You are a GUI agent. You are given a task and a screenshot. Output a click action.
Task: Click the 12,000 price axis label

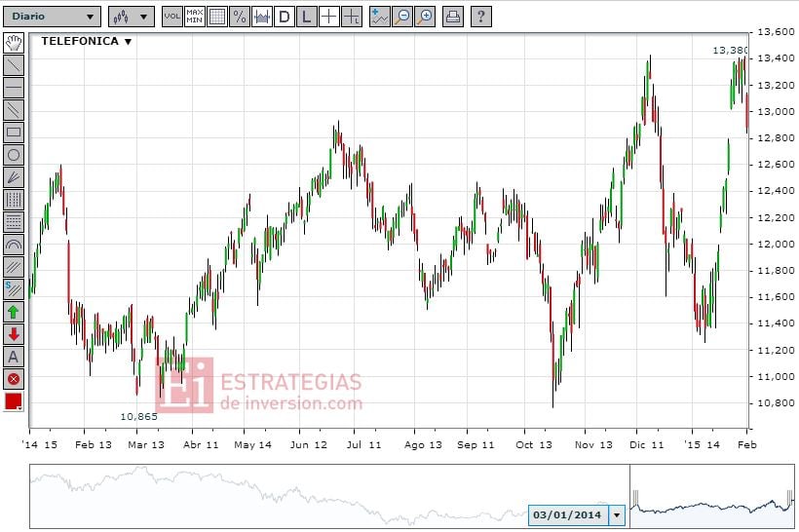pos(776,245)
